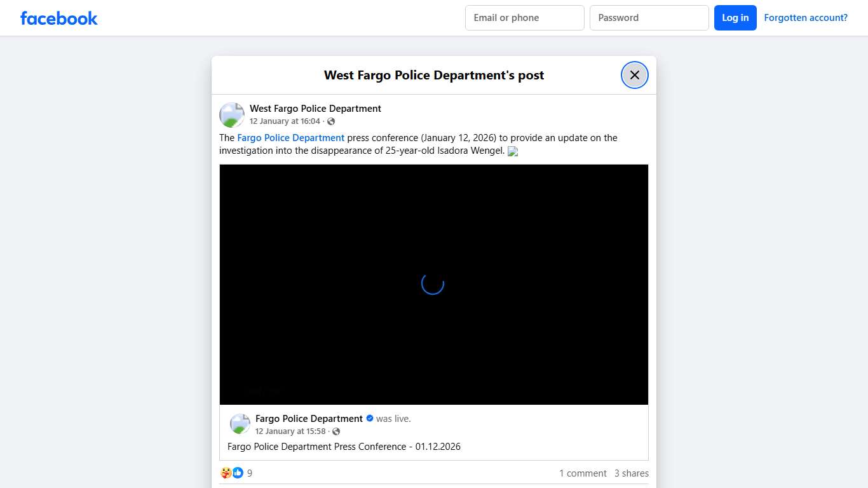Click the Facebook logo
The image size is (868, 488).
(58, 18)
